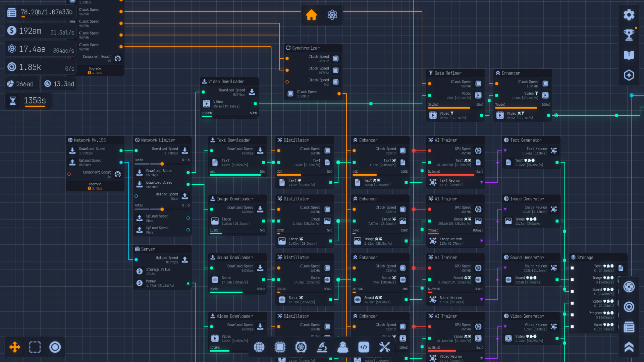
Task: Open the microscope research icon
Action: [322, 347]
